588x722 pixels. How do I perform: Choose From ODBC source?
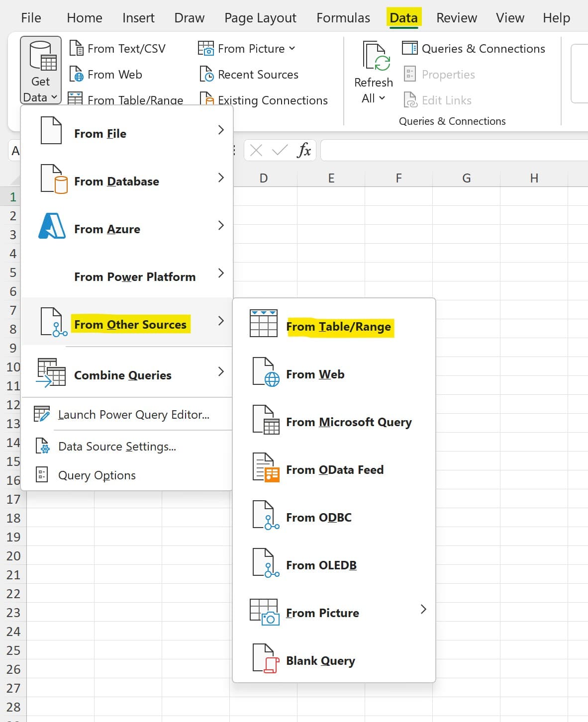[x=318, y=517]
